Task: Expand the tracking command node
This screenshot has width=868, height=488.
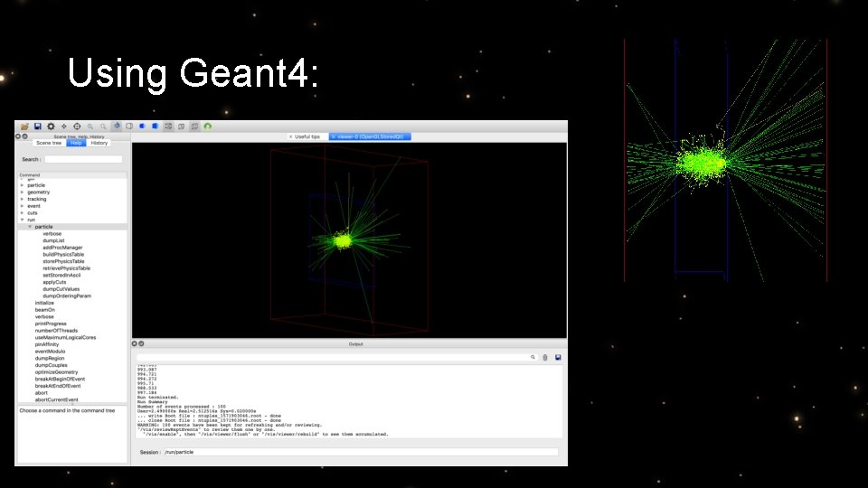Action: pos(22,199)
